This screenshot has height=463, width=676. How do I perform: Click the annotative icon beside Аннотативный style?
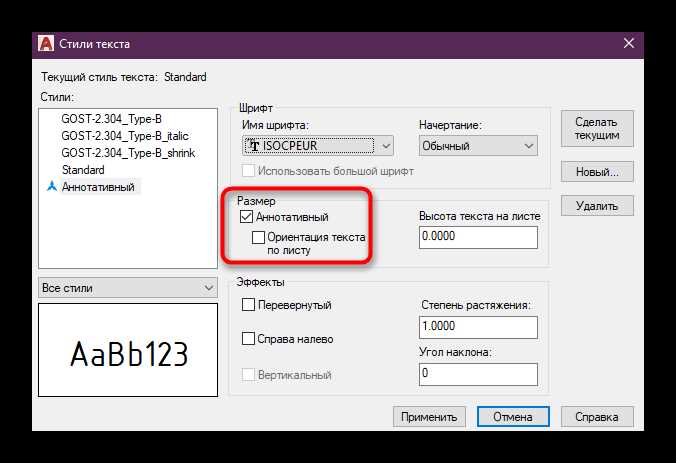[52, 187]
